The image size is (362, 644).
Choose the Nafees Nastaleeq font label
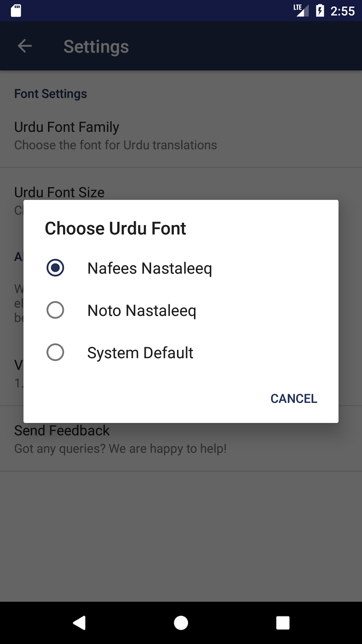149,269
